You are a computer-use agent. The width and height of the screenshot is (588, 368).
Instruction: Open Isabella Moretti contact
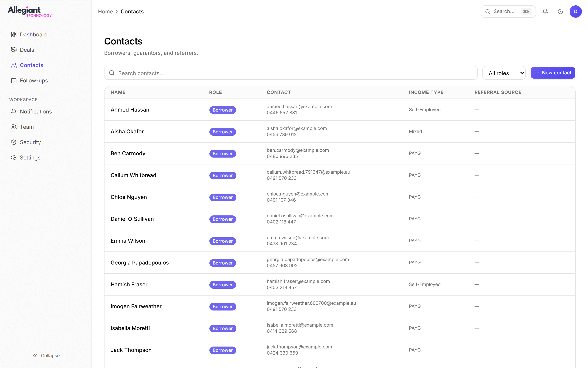tap(130, 328)
